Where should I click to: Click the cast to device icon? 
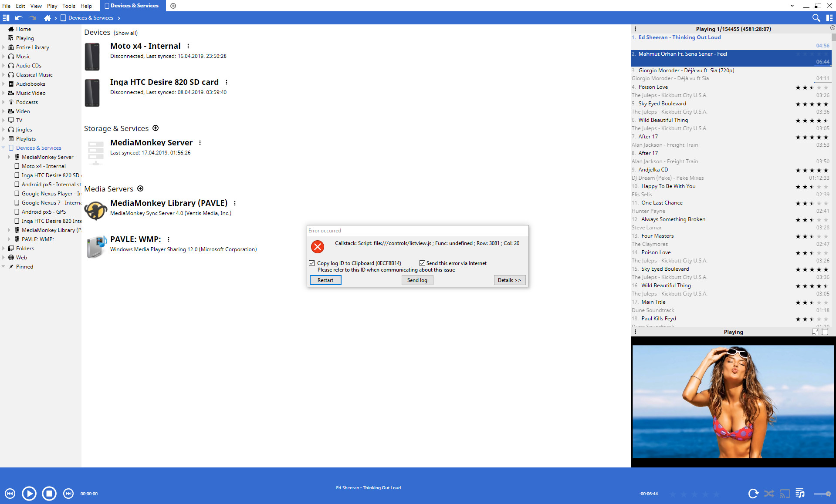[x=785, y=494]
